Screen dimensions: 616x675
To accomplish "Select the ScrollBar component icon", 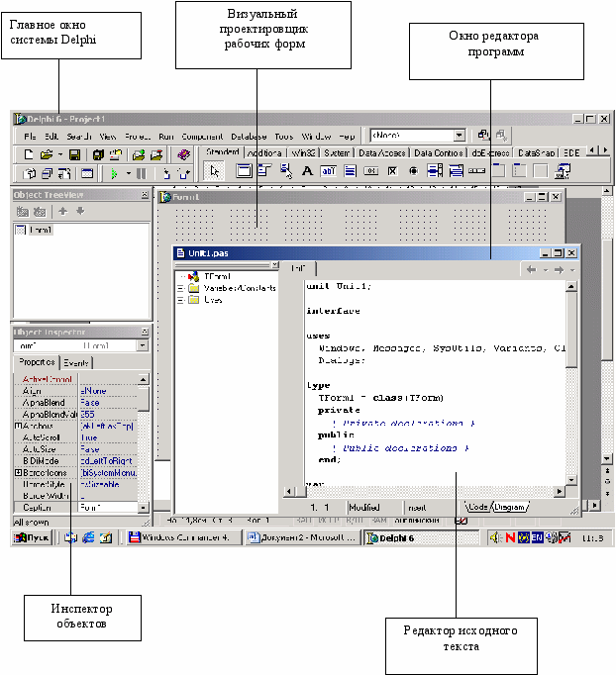I will [x=477, y=171].
